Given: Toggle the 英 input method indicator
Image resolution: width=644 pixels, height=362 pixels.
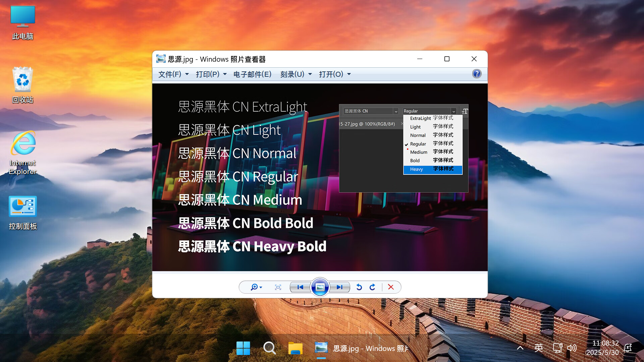Looking at the screenshot, I should click(x=539, y=348).
